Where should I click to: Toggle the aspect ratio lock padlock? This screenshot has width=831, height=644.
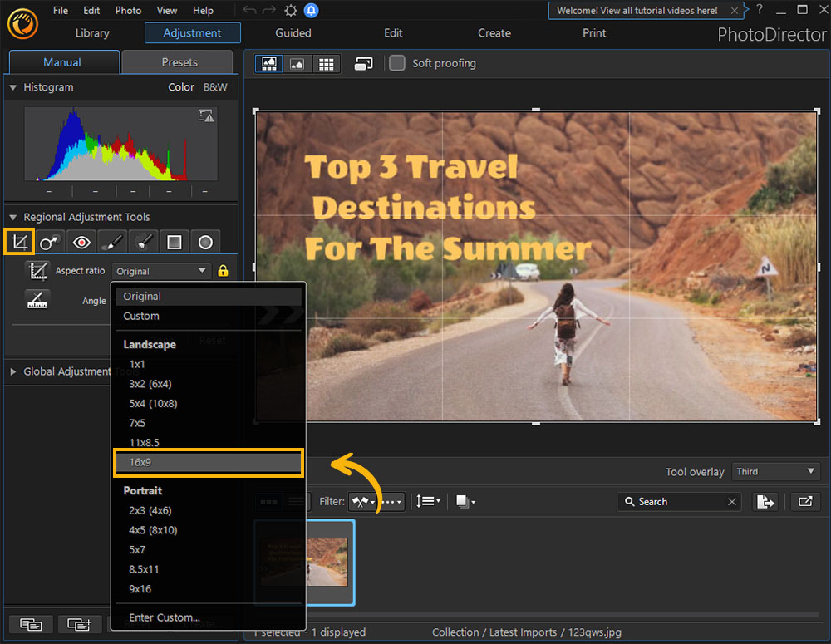223,271
